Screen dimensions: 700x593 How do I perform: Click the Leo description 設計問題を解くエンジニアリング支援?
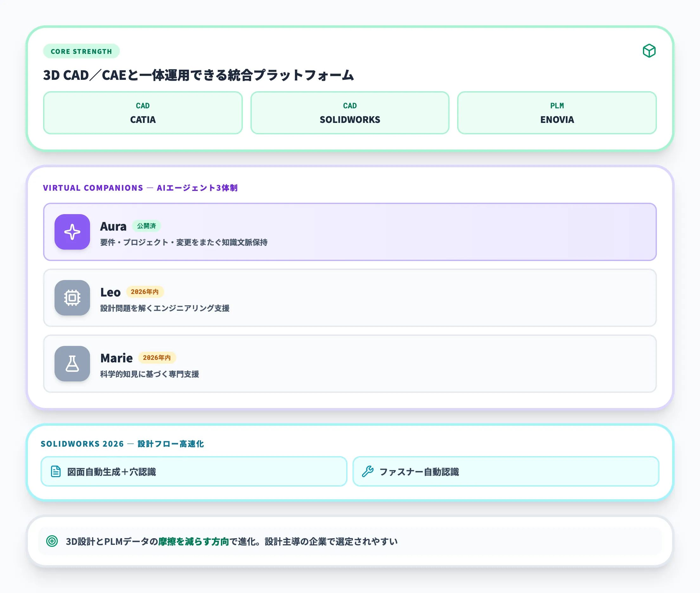pyautogui.click(x=165, y=308)
